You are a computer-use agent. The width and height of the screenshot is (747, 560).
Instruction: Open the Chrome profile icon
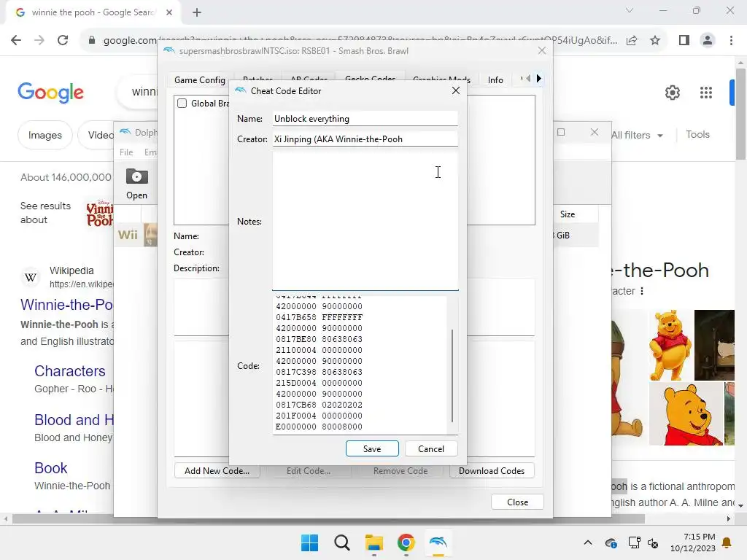708,41
